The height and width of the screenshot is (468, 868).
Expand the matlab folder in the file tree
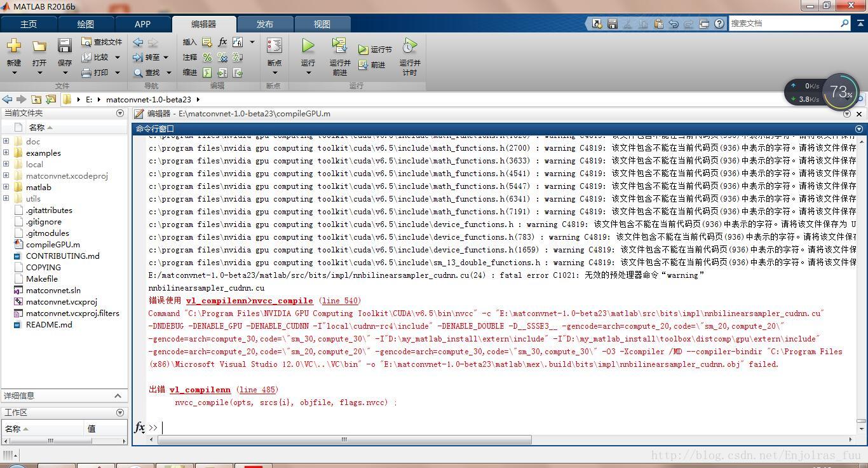pyautogui.click(x=6, y=187)
